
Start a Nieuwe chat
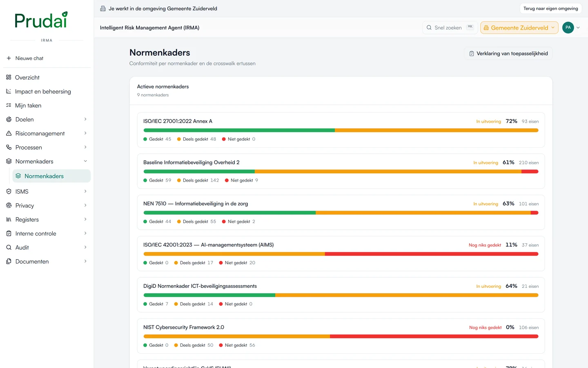tap(47, 58)
